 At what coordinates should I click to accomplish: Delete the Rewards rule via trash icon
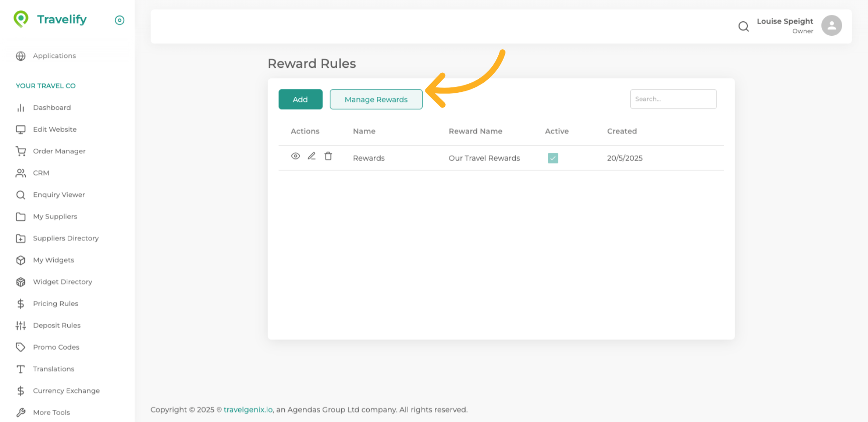328,156
